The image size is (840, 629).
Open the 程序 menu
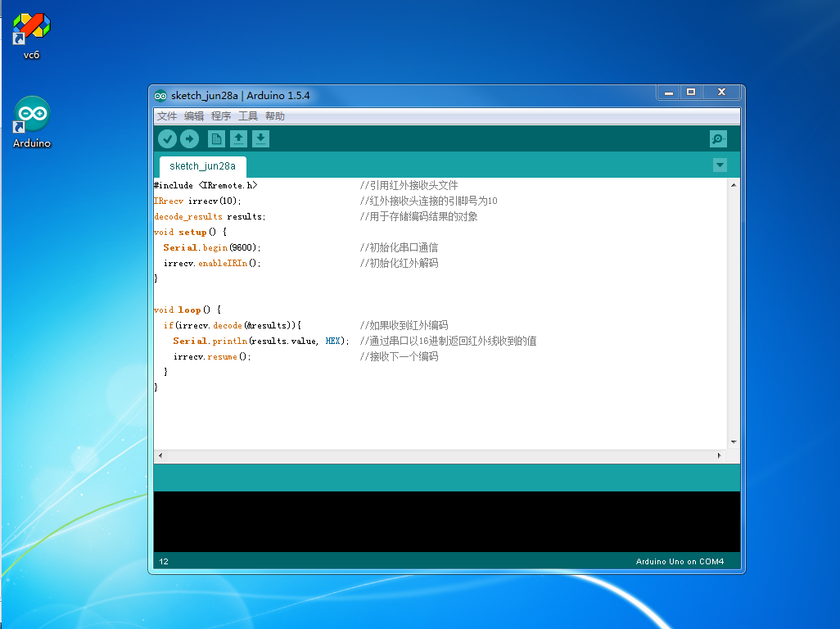[221, 116]
